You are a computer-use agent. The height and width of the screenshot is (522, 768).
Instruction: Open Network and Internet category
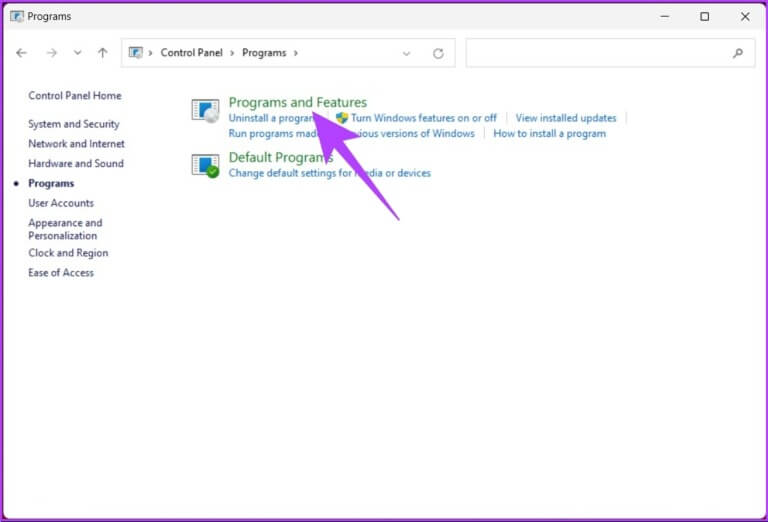(76, 143)
